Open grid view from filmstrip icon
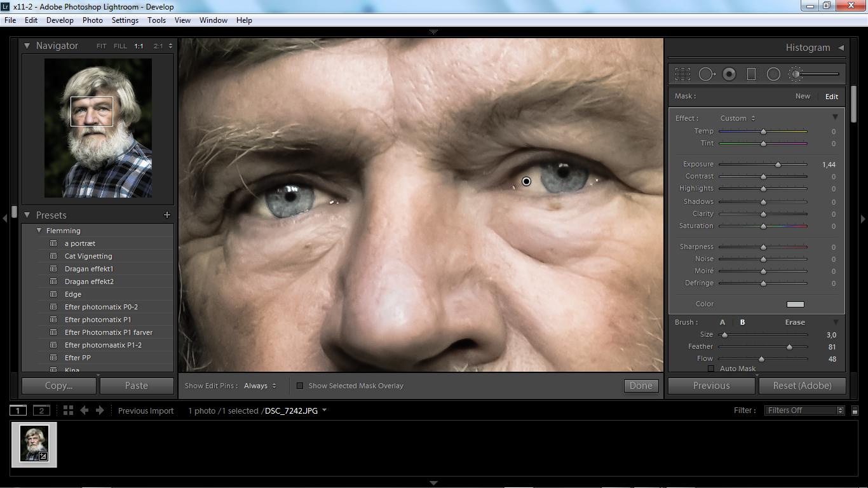The width and height of the screenshot is (868, 488). tap(68, 410)
